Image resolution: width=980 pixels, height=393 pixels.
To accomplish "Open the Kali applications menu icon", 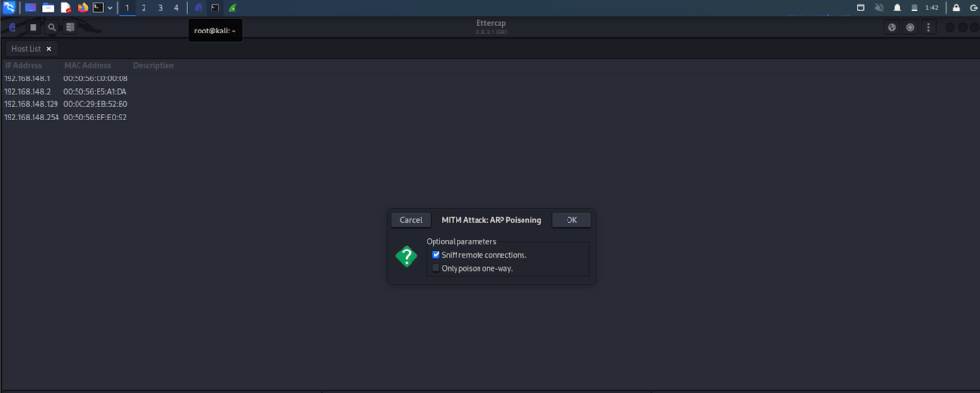I will click(9, 8).
